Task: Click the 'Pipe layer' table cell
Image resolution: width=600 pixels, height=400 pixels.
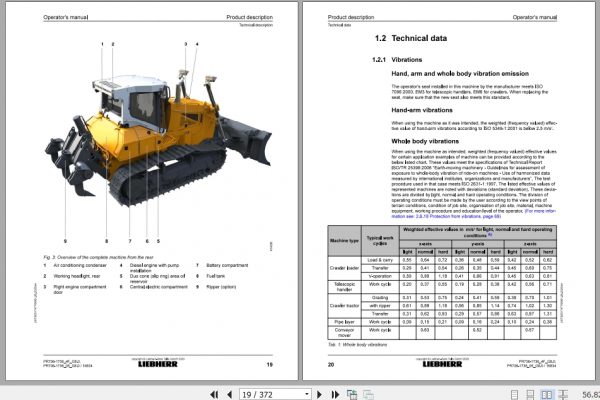Action: tap(344, 322)
